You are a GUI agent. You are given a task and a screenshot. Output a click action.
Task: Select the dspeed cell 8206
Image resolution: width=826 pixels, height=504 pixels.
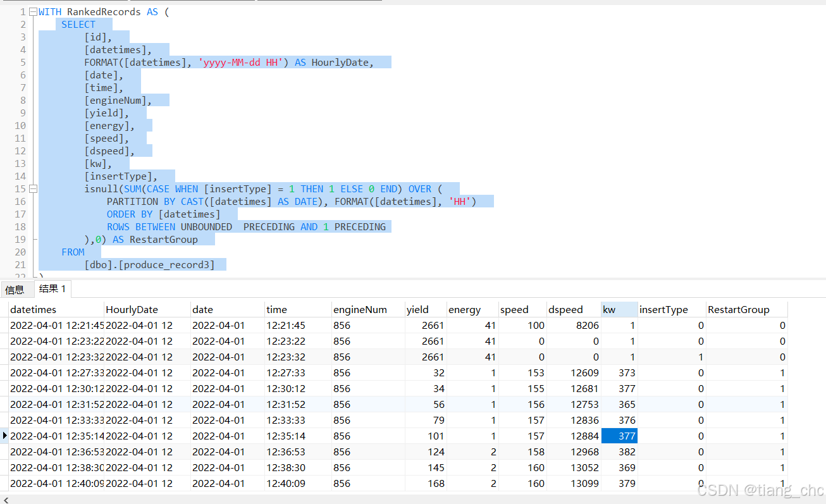tap(574, 325)
